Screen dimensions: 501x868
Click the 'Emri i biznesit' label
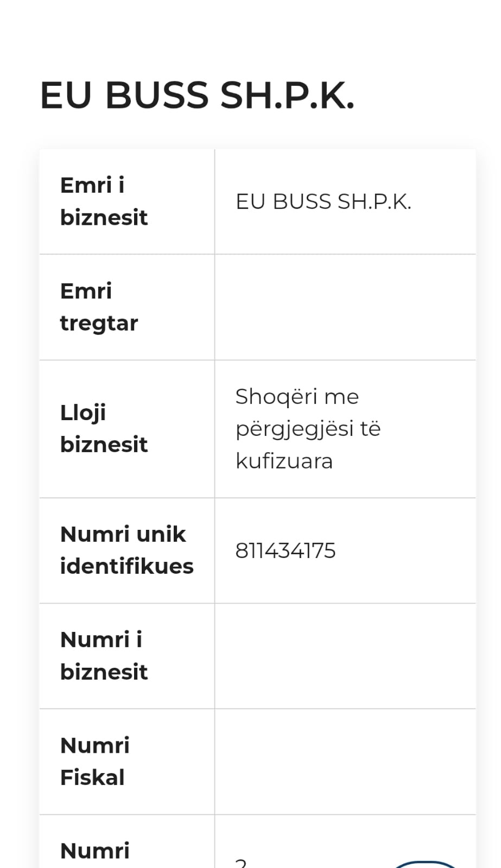pos(104,201)
